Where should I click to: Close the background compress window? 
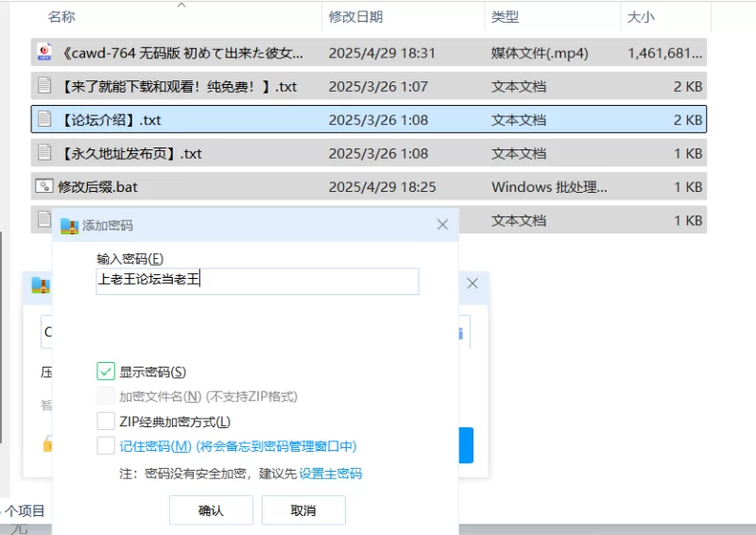(x=472, y=284)
